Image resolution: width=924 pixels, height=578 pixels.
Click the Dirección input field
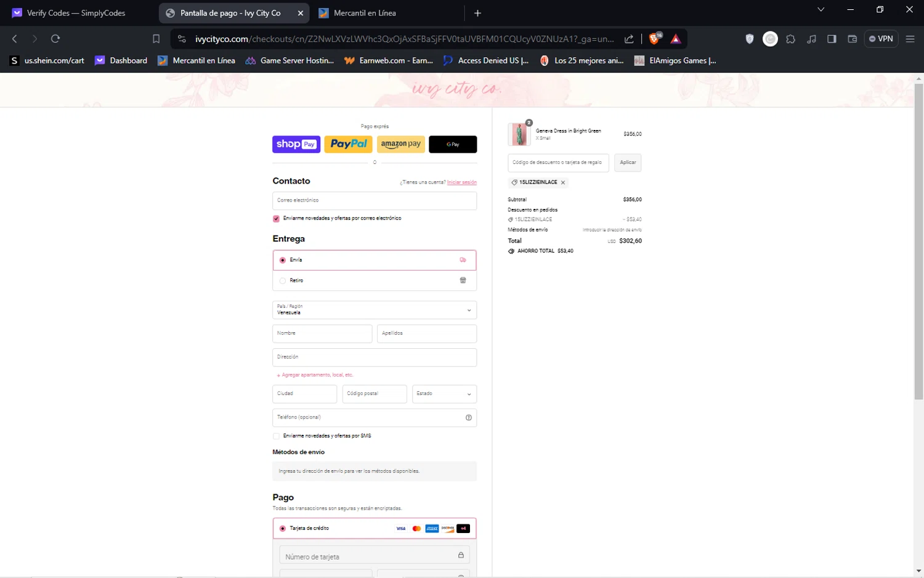tap(375, 357)
